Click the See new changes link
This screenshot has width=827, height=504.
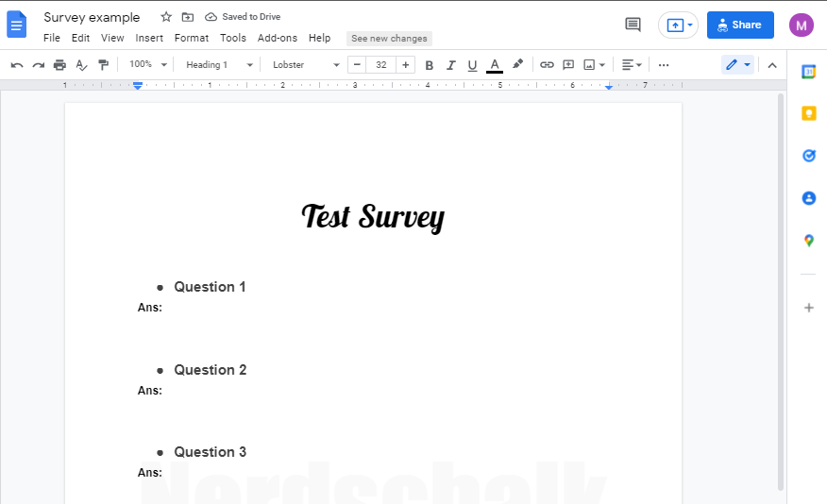pyautogui.click(x=389, y=39)
